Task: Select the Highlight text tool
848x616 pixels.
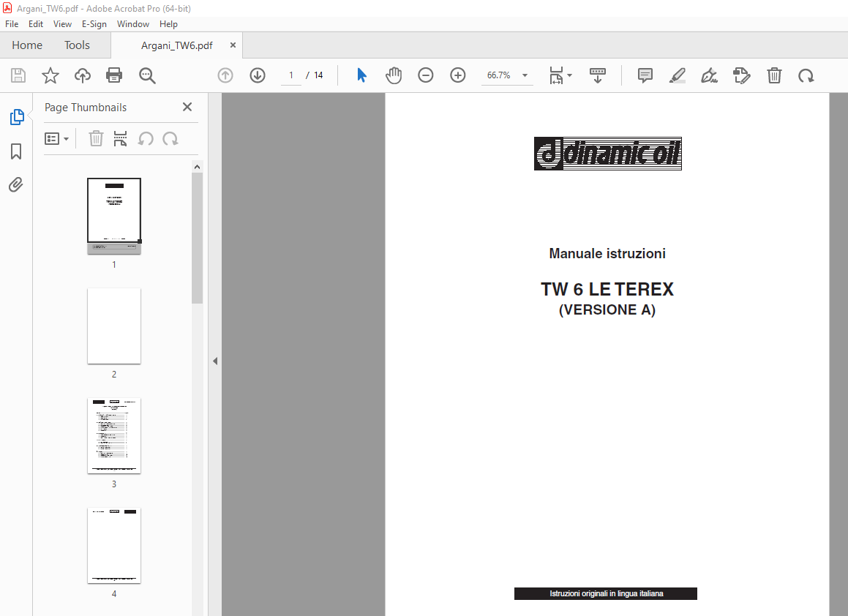Action: 677,75
